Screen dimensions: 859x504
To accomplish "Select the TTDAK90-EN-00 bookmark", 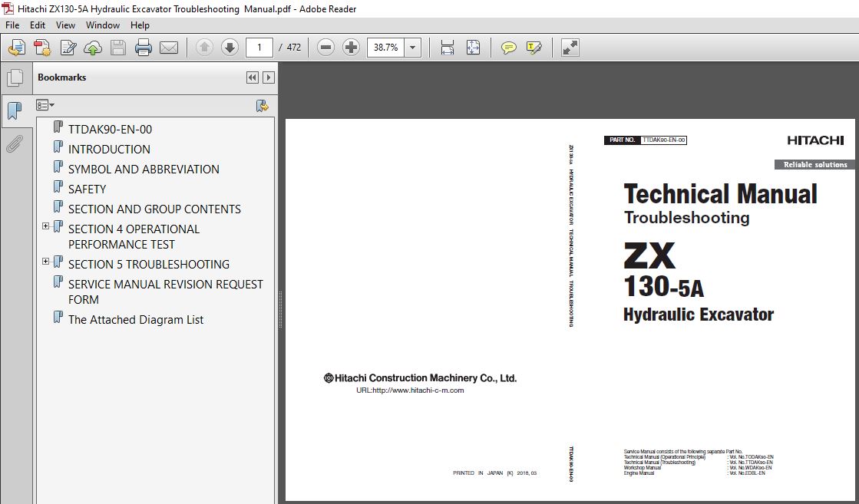I will pyautogui.click(x=110, y=129).
